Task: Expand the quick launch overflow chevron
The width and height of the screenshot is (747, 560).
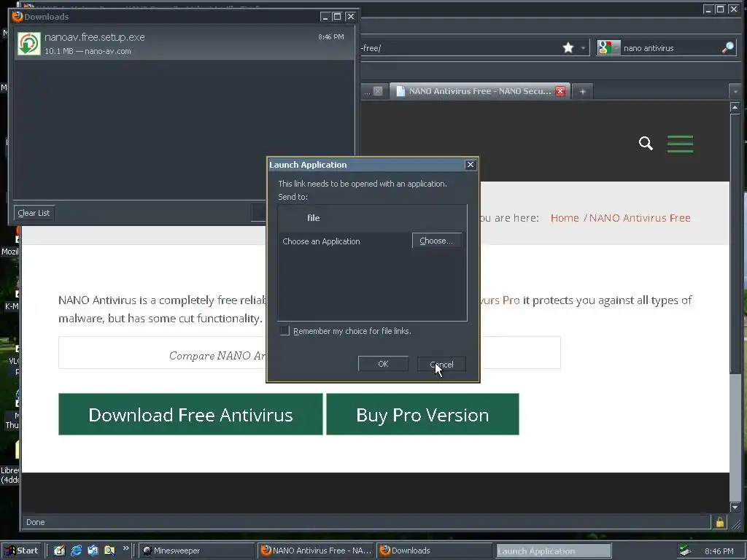Action: (x=125, y=548)
